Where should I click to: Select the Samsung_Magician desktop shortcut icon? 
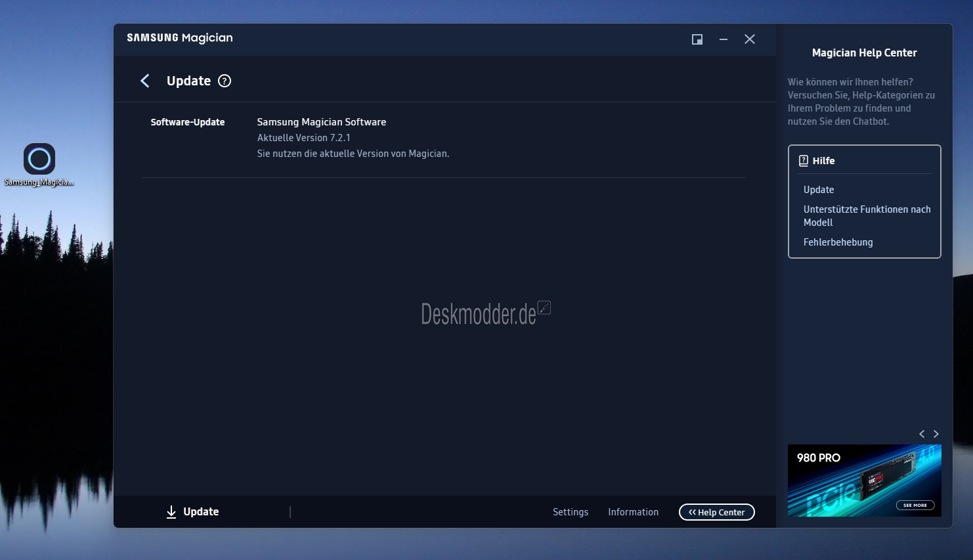(x=39, y=165)
